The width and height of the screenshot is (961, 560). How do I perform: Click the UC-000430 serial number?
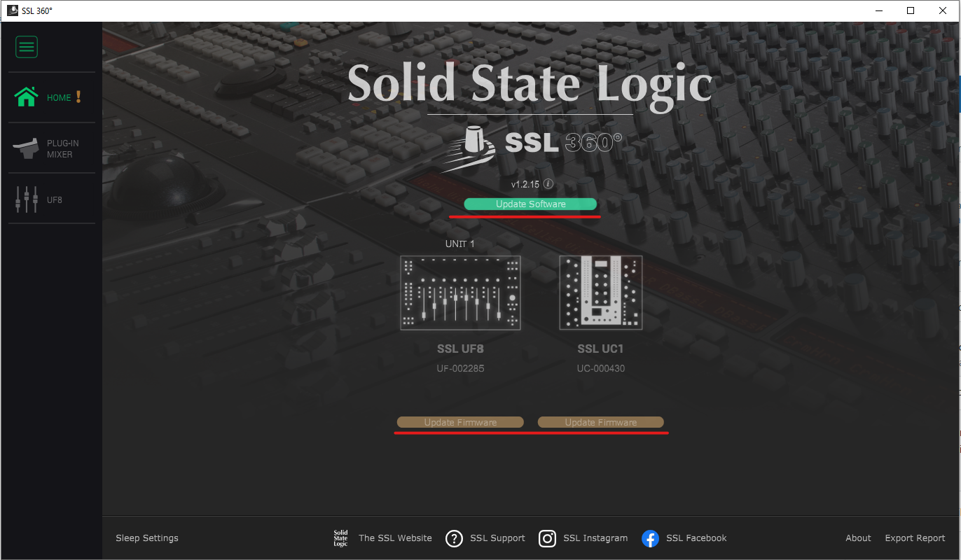600,368
